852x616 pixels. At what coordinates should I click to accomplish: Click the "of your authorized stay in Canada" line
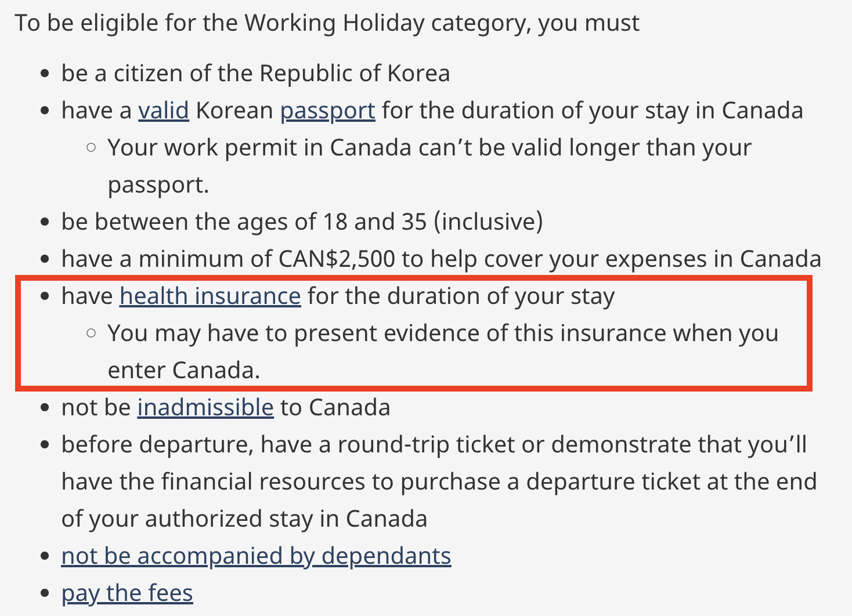pos(244,519)
